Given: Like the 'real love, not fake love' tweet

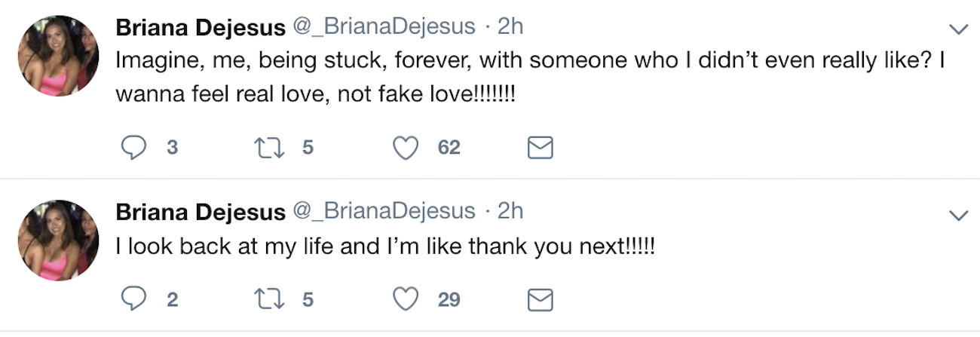Looking at the screenshot, I should tap(406, 149).
